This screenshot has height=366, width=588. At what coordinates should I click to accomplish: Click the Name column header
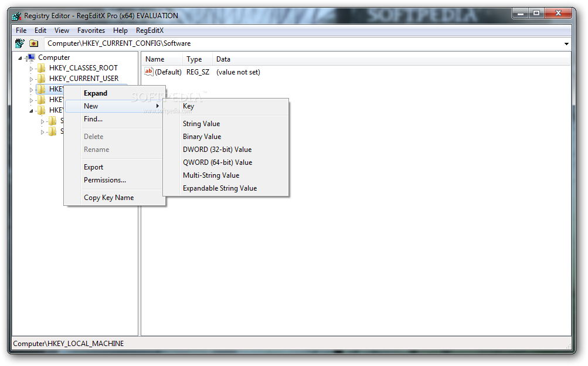pos(162,59)
